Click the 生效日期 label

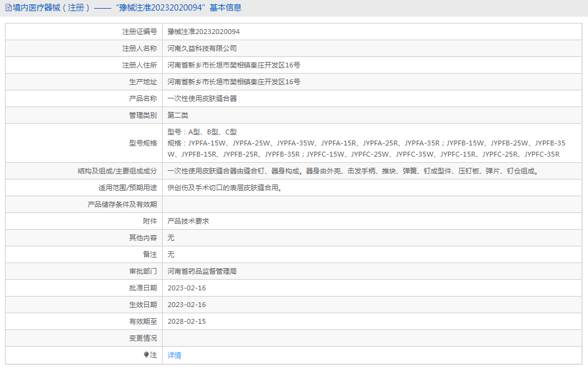pyautogui.click(x=143, y=305)
